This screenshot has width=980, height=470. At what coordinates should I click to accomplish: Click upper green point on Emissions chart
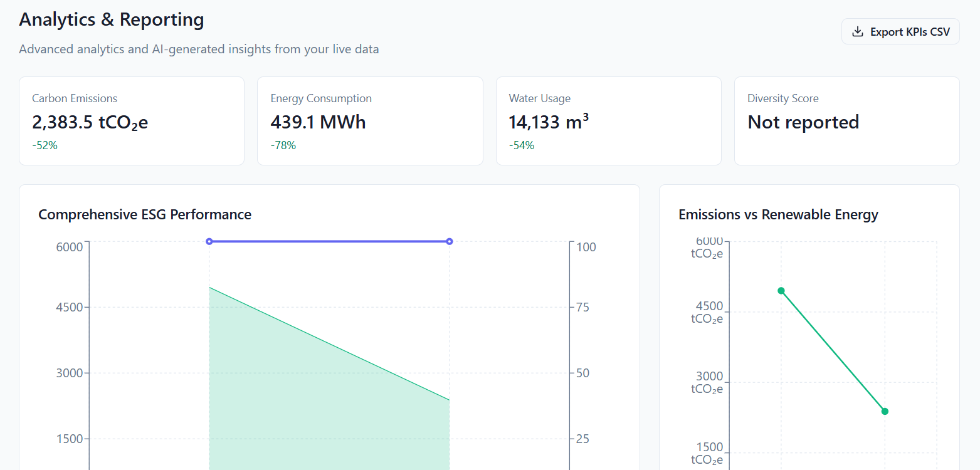tap(781, 291)
